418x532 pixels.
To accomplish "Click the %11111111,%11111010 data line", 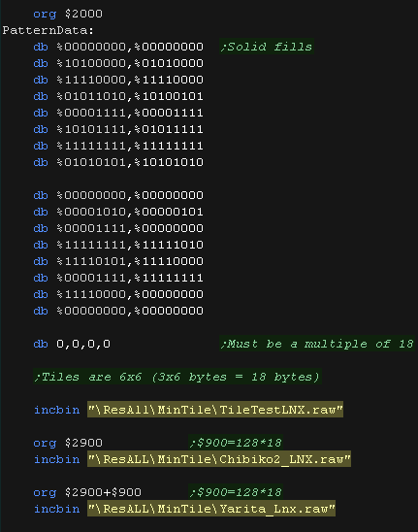I will pos(118,245).
